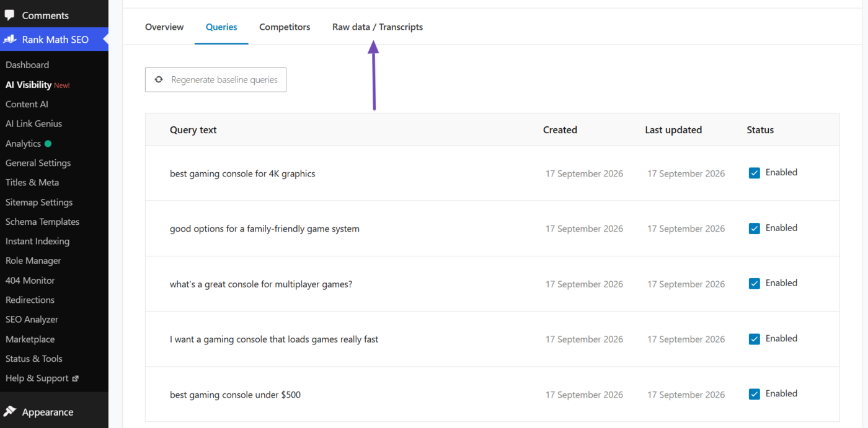Open Titles & Meta settings

pos(32,182)
